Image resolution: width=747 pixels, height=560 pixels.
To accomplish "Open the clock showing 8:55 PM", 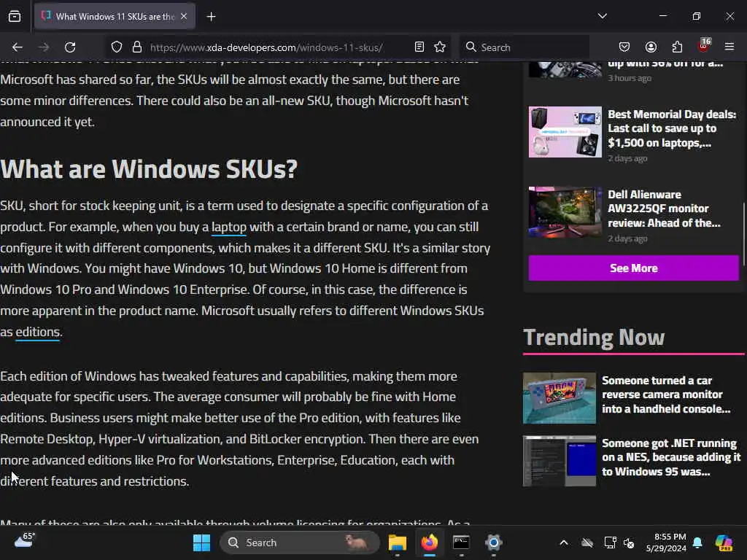I will (666, 542).
